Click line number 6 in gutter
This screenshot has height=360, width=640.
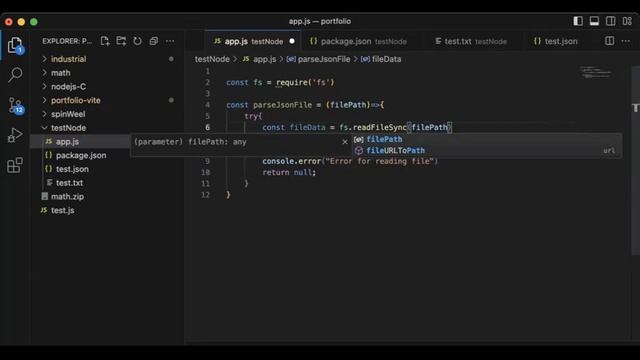click(207, 127)
